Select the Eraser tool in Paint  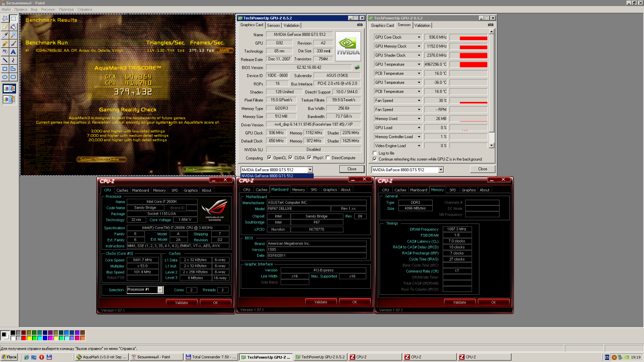5,27
